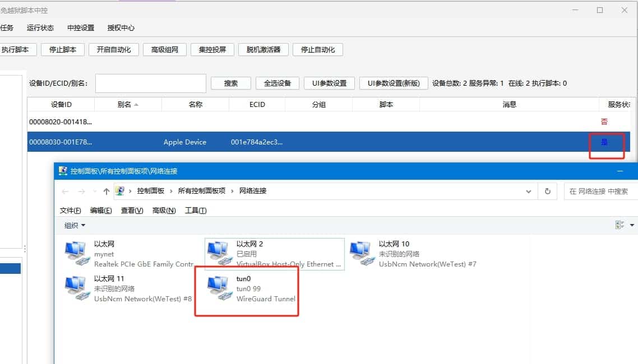Select device row 00008020-001418...
This screenshot has height=364, width=638.
[x=329, y=122]
